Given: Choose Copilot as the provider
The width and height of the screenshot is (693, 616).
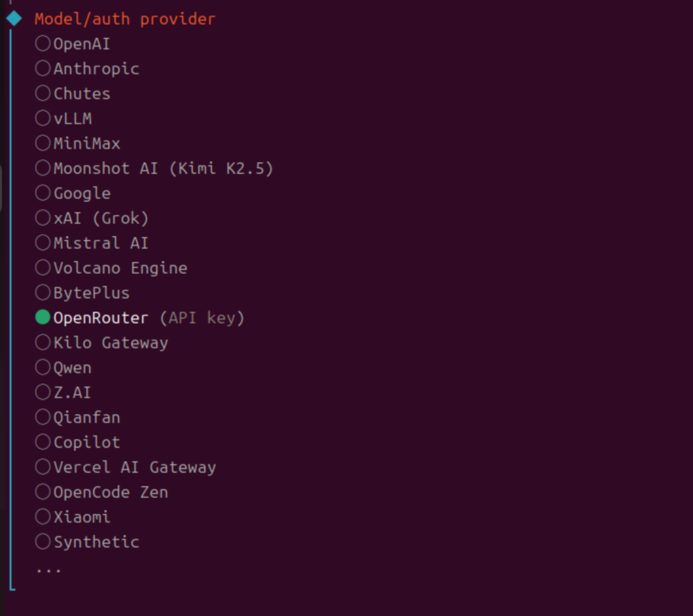Looking at the screenshot, I should pyautogui.click(x=43, y=442).
